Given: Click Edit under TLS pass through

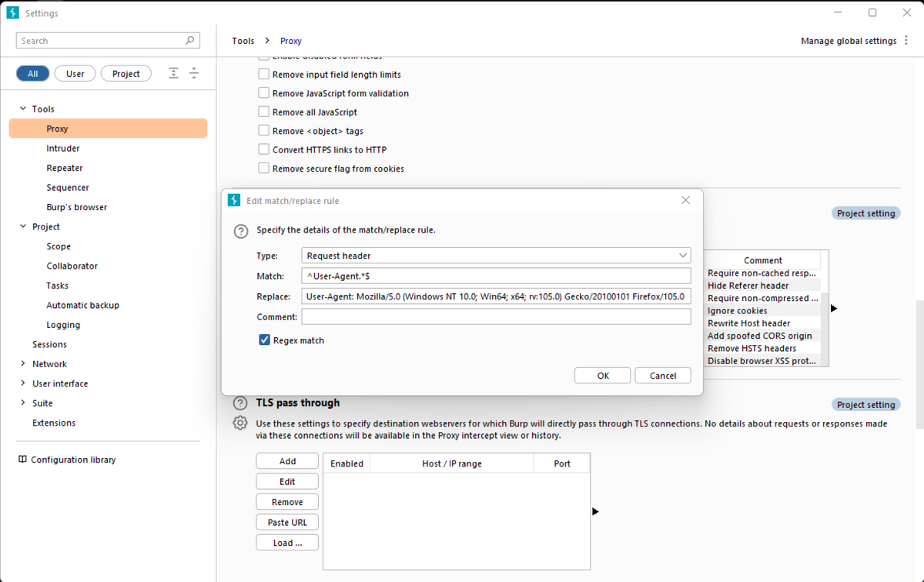Looking at the screenshot, I should (x=287, y=481).
